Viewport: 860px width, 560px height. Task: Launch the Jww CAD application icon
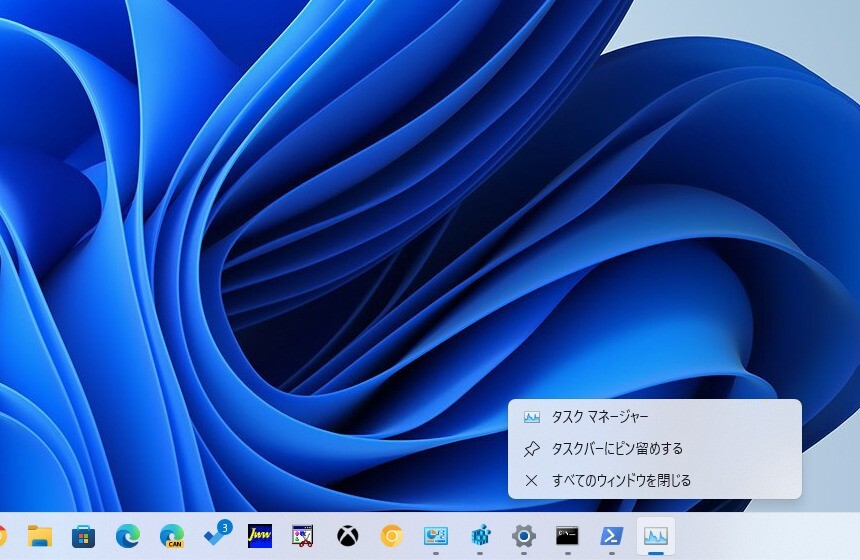coord(260,536)
